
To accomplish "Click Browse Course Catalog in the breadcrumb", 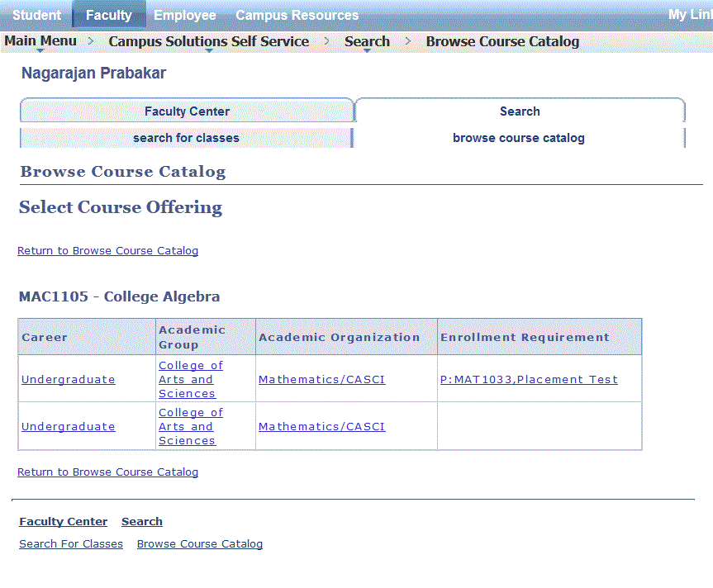I will 502,41.
